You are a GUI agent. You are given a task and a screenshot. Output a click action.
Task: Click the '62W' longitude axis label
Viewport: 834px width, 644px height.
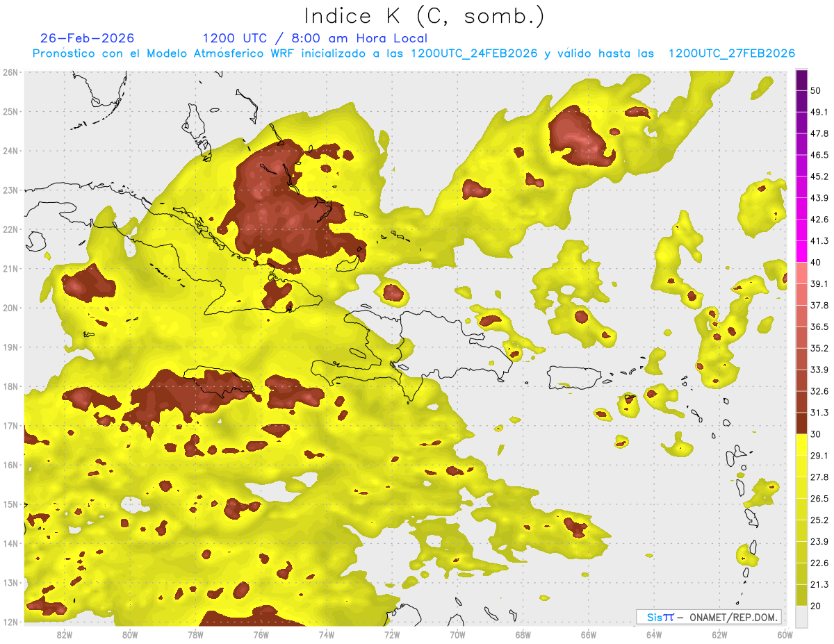719,635
